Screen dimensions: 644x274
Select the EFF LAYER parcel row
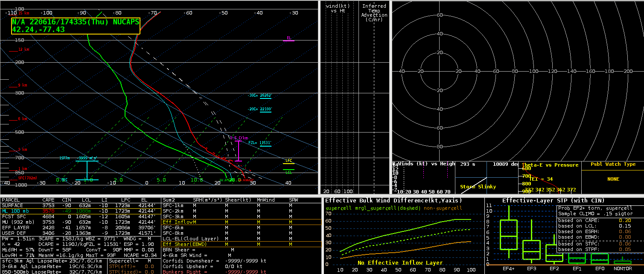(x=80, y=228)
